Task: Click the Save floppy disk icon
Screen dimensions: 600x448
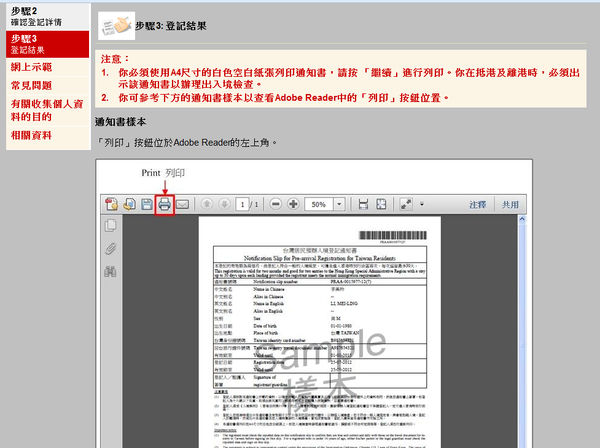Action: tap(147, 203)
